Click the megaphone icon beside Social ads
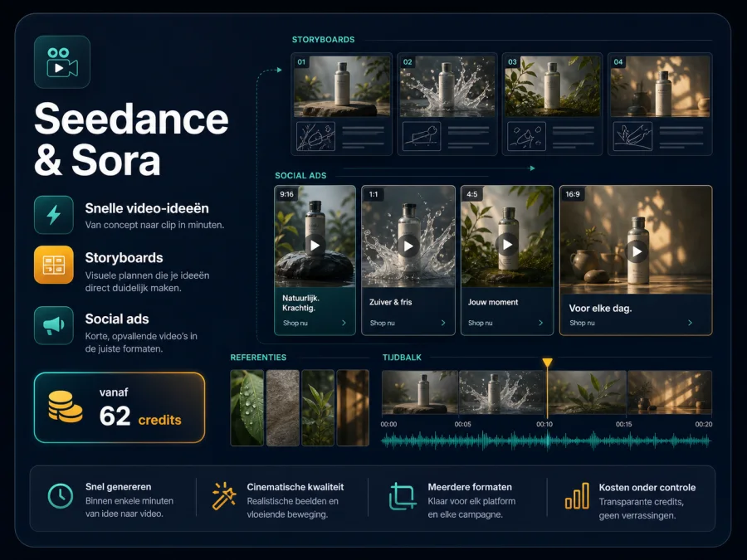The height and width of the screenshot is (560, 747). tap(54, 325)
